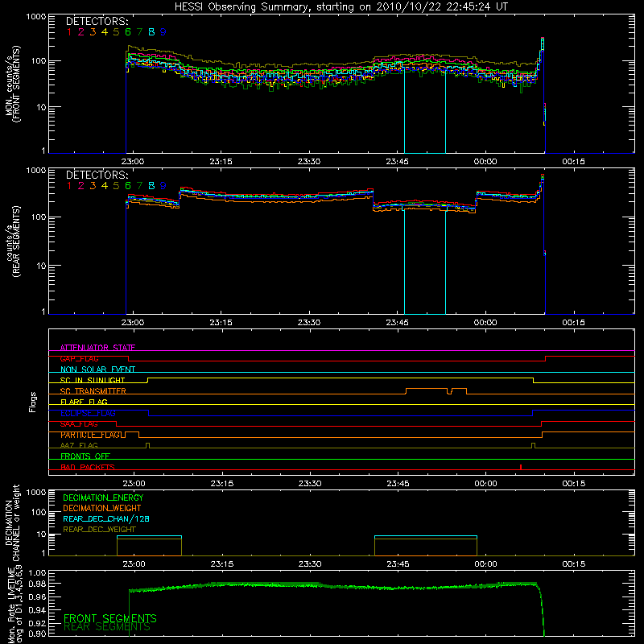Click the ECLIPSE_FLAG label
The height and width of the screenshot is (644, 644).
coord(88,413)
